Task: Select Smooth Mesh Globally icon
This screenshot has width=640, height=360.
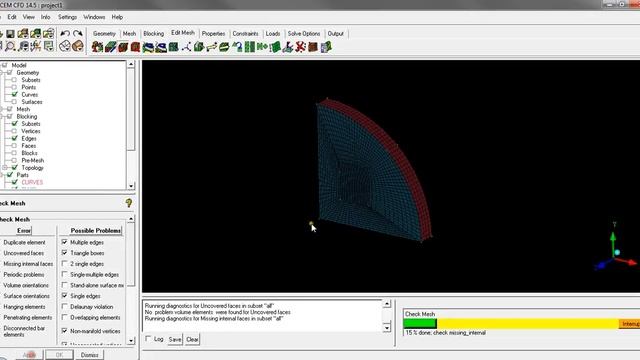Action: coord(148,47)
